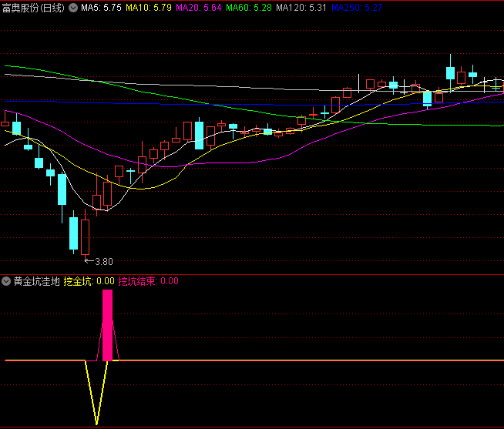Image resolution: width=504 pixels, height=429 pixels.
Task: Click the yellow 挖金坑 downward spike
Action: tap(96, 392)
